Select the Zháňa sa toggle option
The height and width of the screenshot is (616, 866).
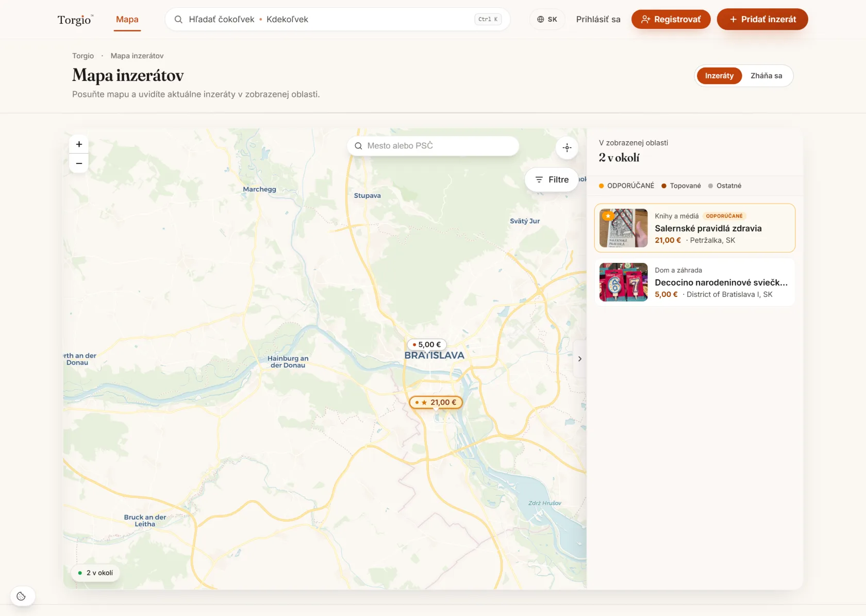pos(766,76)
